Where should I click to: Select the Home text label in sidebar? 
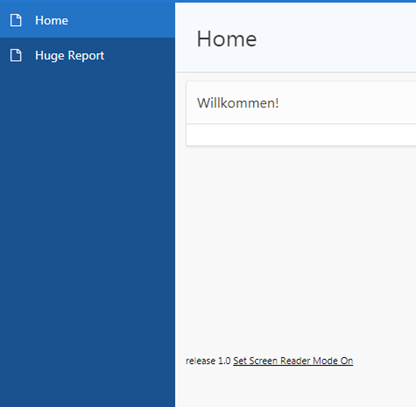[52, 21]
